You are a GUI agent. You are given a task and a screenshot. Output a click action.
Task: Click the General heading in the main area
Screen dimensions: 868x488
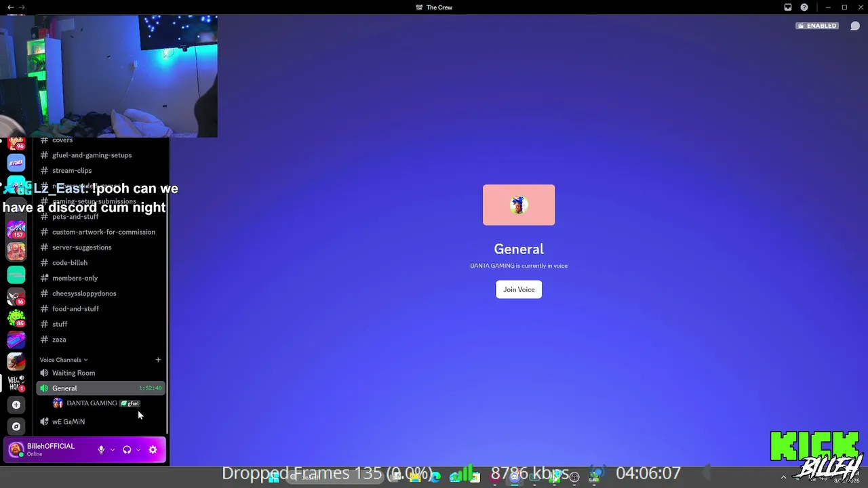point(519,249)
